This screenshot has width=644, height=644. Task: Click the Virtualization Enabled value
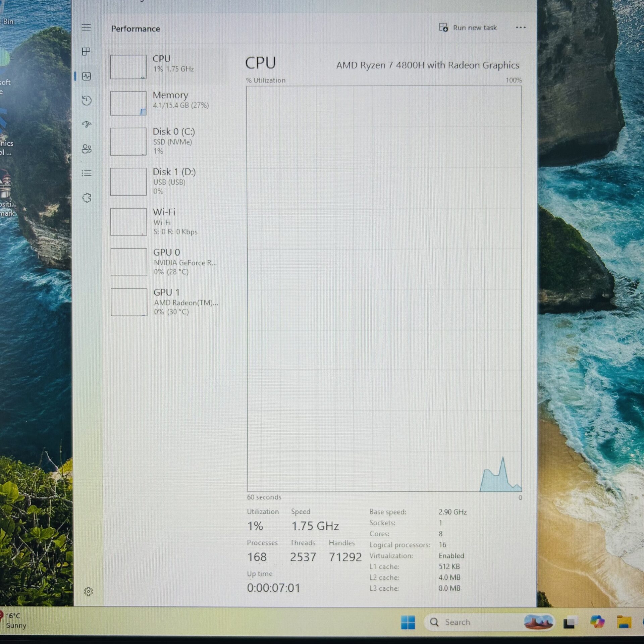451,556
